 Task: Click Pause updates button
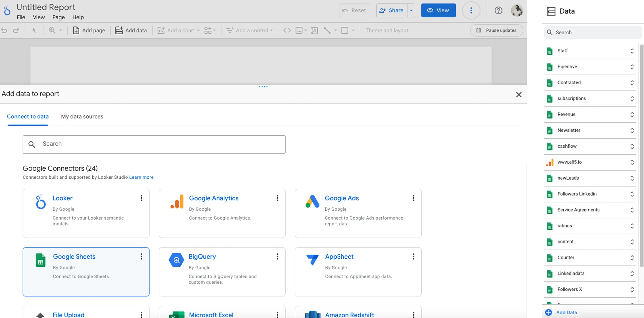click(497, 30)
